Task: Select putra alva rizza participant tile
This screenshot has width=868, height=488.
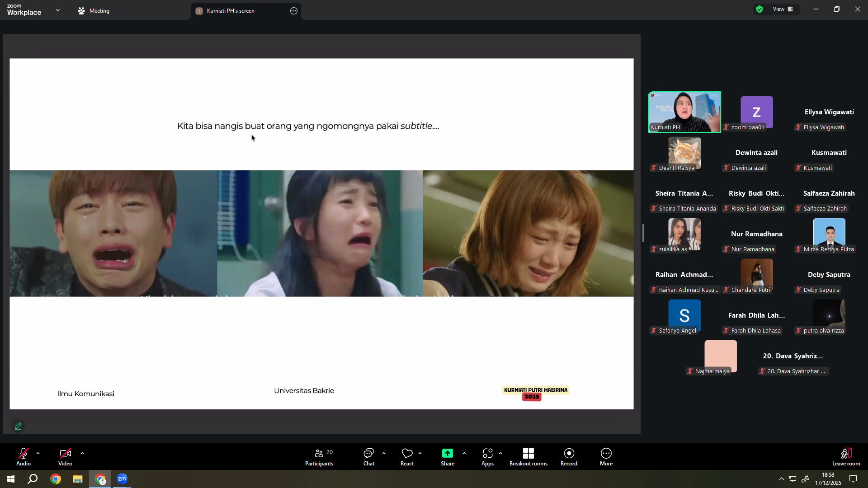Action: pyautogui.click(x=829, y=315)
